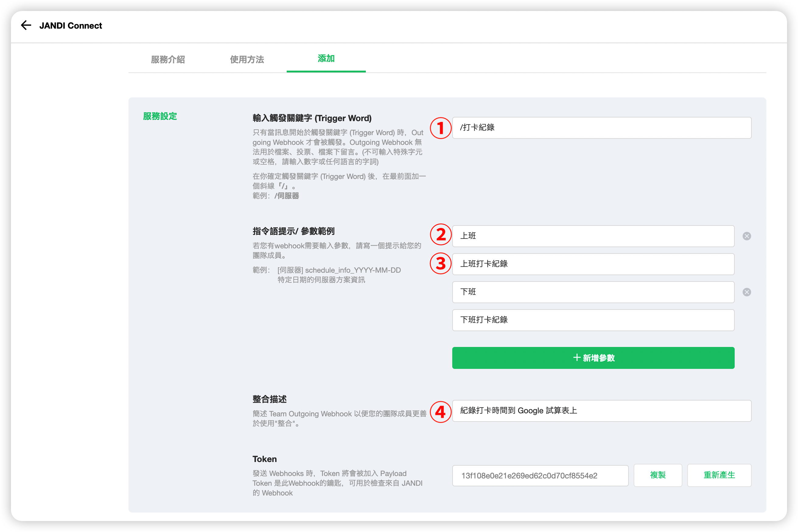Click the 下班 parameter input field
The width and height of the screenshot is (798, 532).
(593, 292)
